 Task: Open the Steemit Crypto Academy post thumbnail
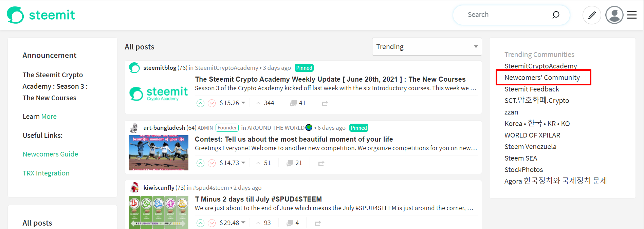pos(159,94)
